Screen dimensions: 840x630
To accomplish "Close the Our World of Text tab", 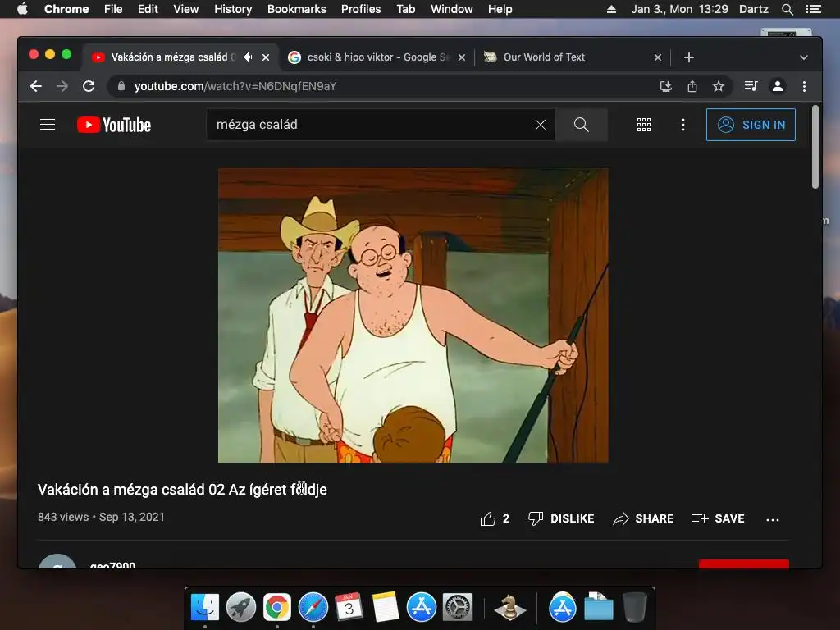I will 658,57.
